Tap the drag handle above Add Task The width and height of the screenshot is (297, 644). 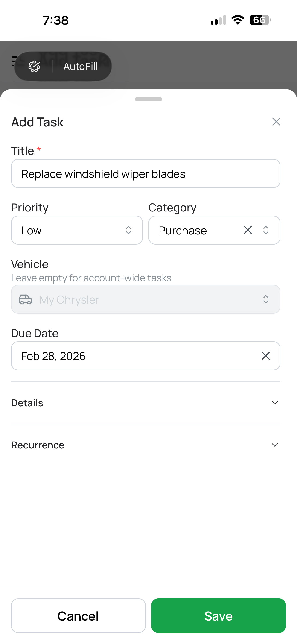(x=148, y=99)
